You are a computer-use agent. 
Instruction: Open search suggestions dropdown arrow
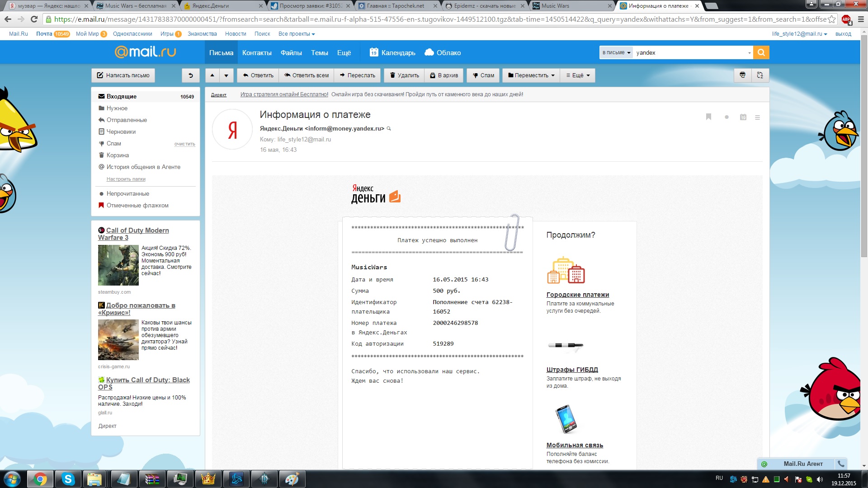point(749,53)
